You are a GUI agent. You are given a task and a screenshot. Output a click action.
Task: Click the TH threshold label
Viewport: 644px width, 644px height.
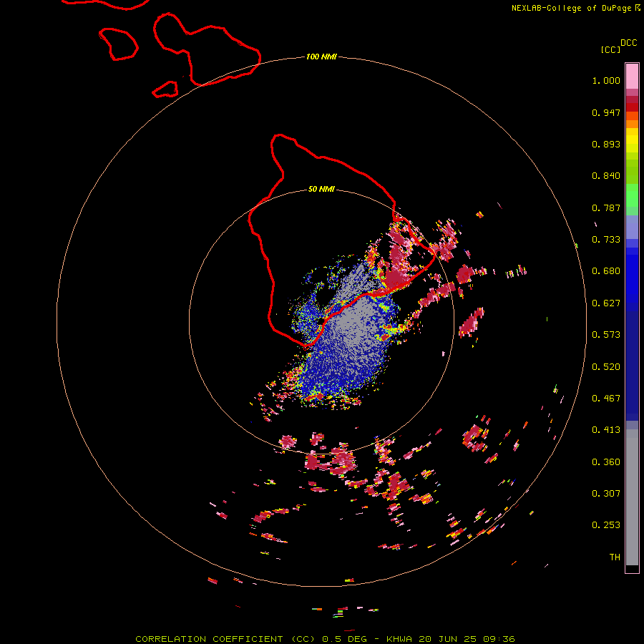click(x=615, y=557)
